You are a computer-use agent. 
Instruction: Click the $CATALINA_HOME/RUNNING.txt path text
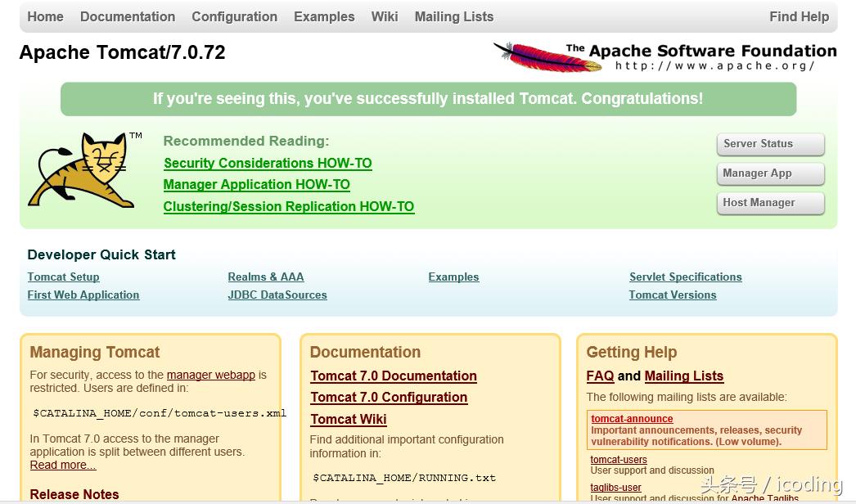[404, 478]
